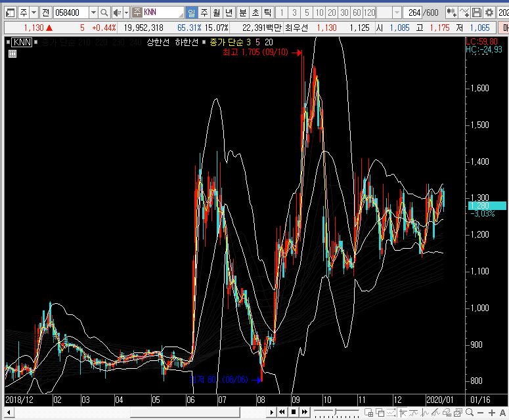Viewport: 509px width, 420px height.
Task: Click the horizontal scrollbar thumb
Action: point(185,413)
